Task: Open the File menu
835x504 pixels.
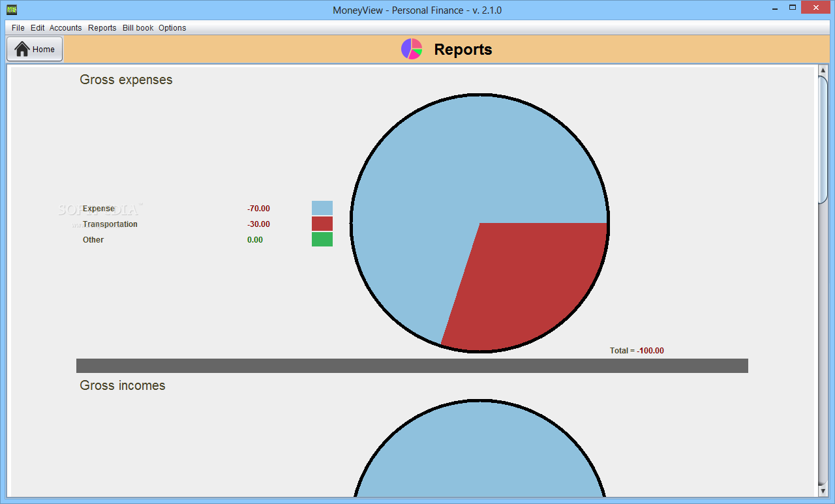Action: click(18, 28)
